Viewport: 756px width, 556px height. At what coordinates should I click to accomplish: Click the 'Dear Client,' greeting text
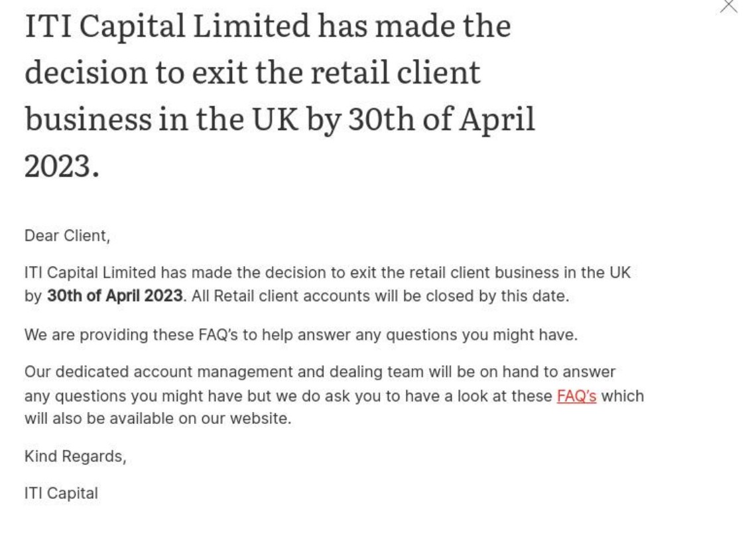pos(67,236)
